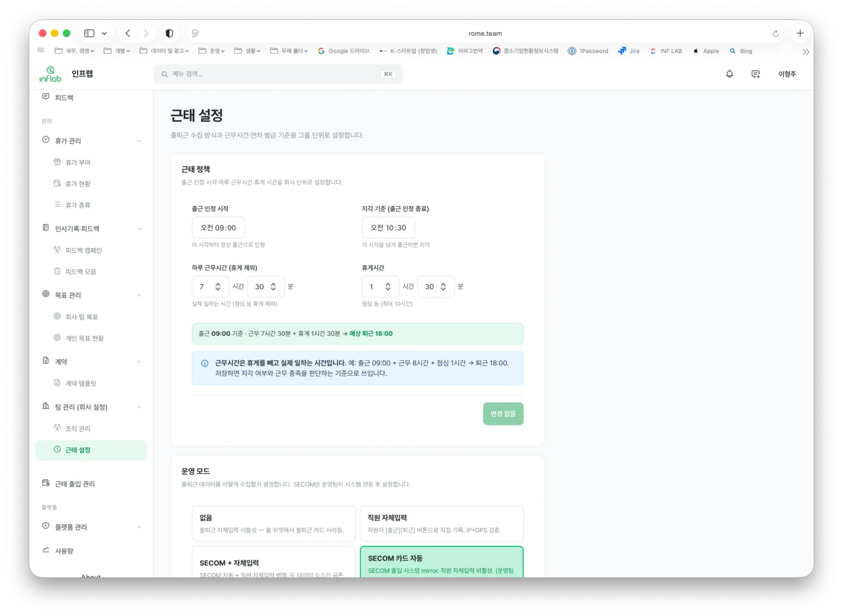Click the 변경 없음 save button
The height and width of the screenshot is (616, 843).
tap(503, 414)
